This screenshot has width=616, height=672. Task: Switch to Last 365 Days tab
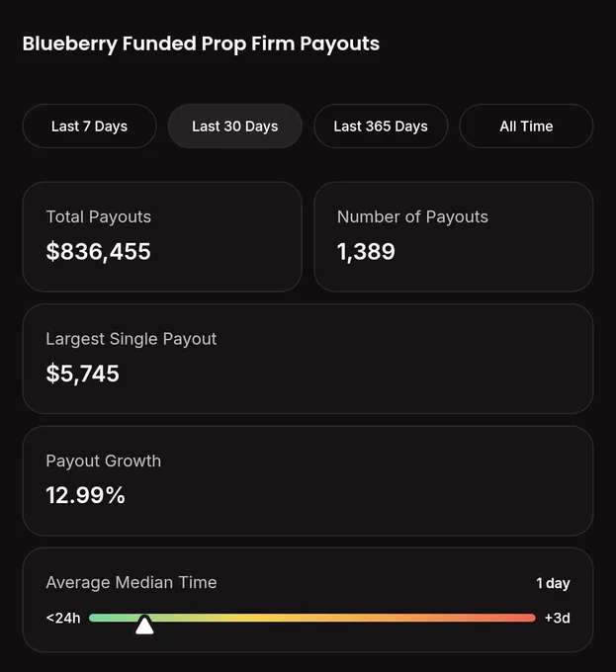381,126
